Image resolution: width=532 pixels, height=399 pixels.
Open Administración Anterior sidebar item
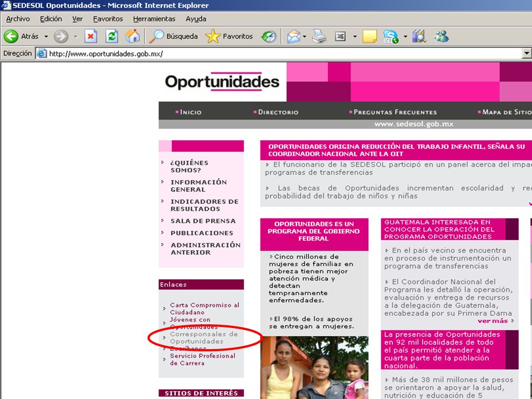pos(205,249)
